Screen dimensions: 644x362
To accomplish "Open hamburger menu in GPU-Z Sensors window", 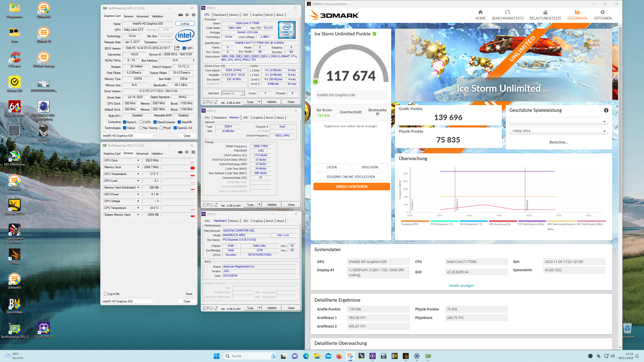I will (x=193, y=152).
